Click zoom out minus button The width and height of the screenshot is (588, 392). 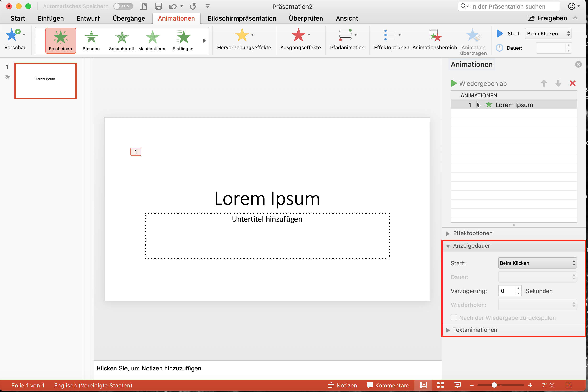click(x=472, y=385)
